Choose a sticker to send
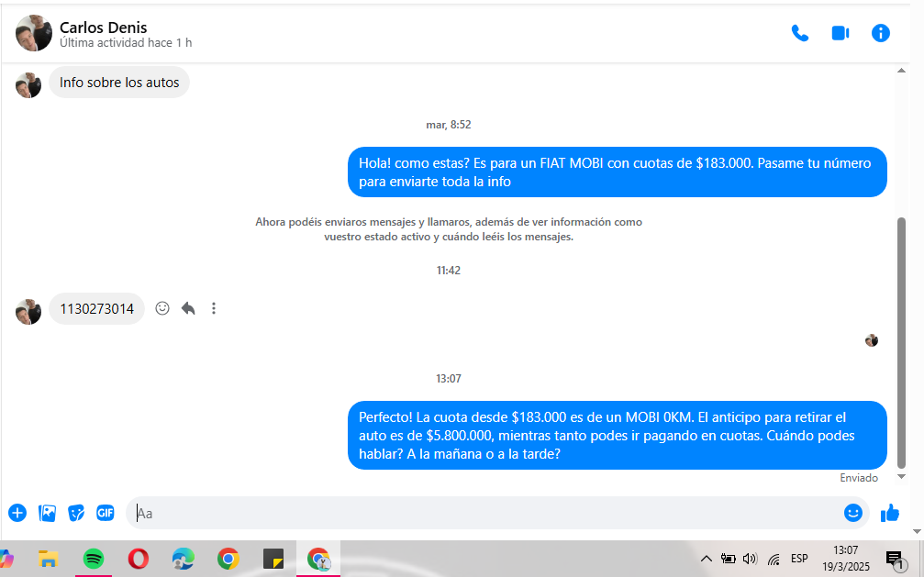Viewport: 924px width, 577px height. [76, 513]
